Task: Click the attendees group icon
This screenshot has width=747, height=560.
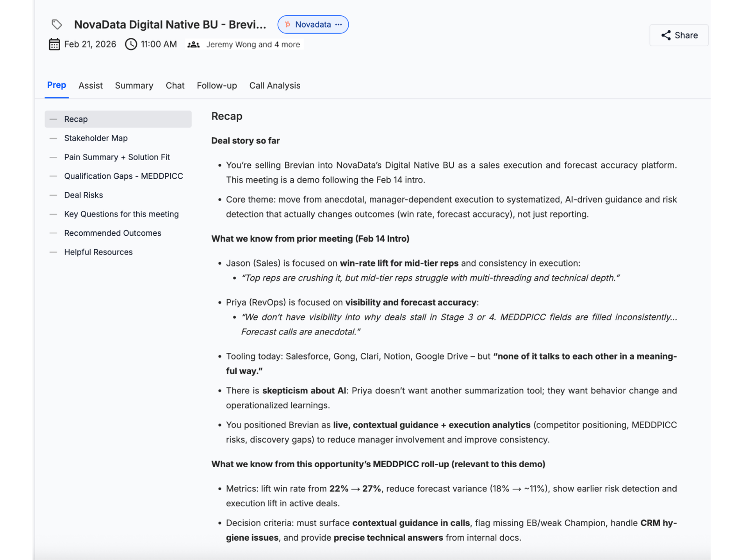Action: (x=193, y=44)
